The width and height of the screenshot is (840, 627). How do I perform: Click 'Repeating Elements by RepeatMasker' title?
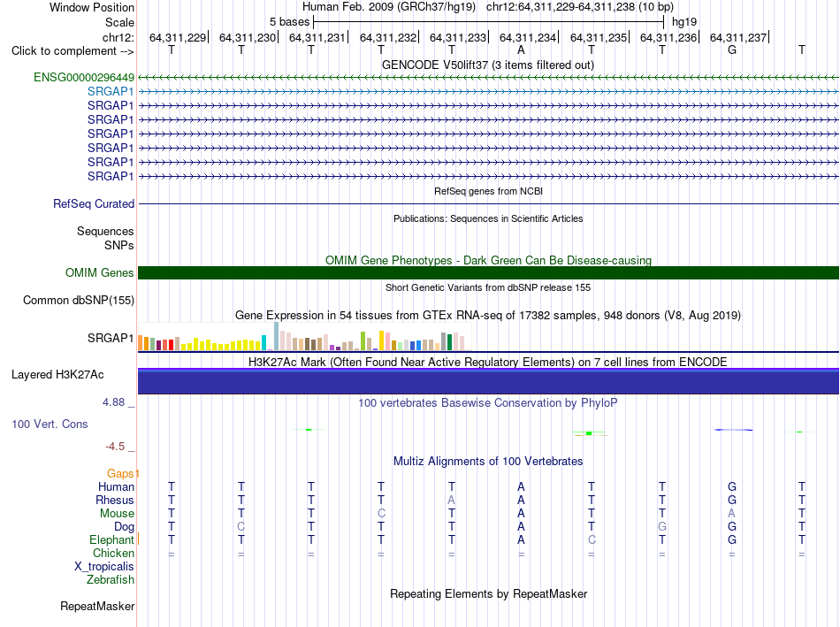point(489,593)
